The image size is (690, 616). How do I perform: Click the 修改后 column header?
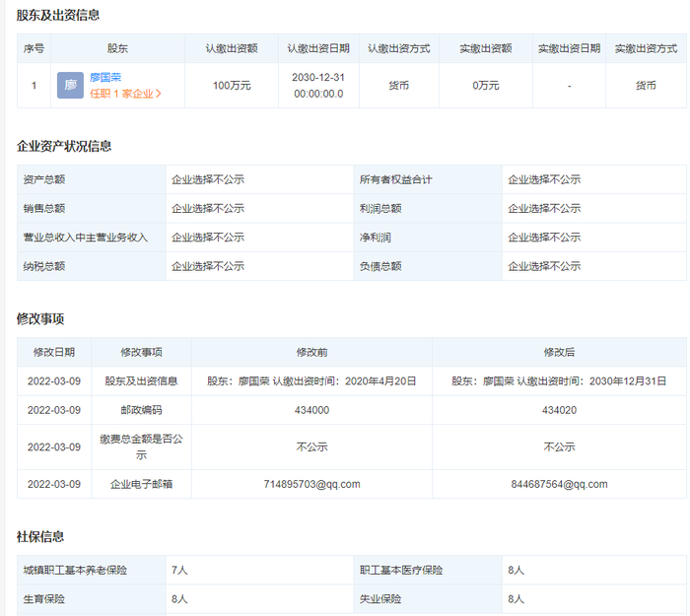(559, 352)
